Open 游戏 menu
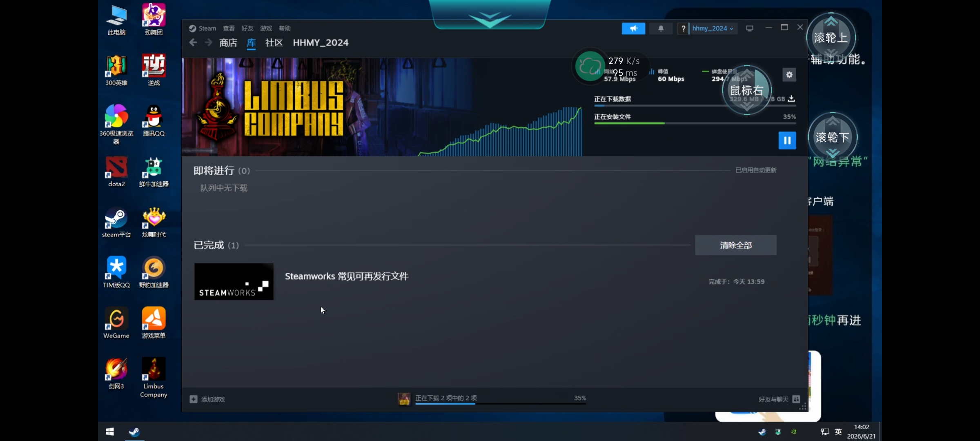Viewport: 980px width, 441px height. coord(266,29)
